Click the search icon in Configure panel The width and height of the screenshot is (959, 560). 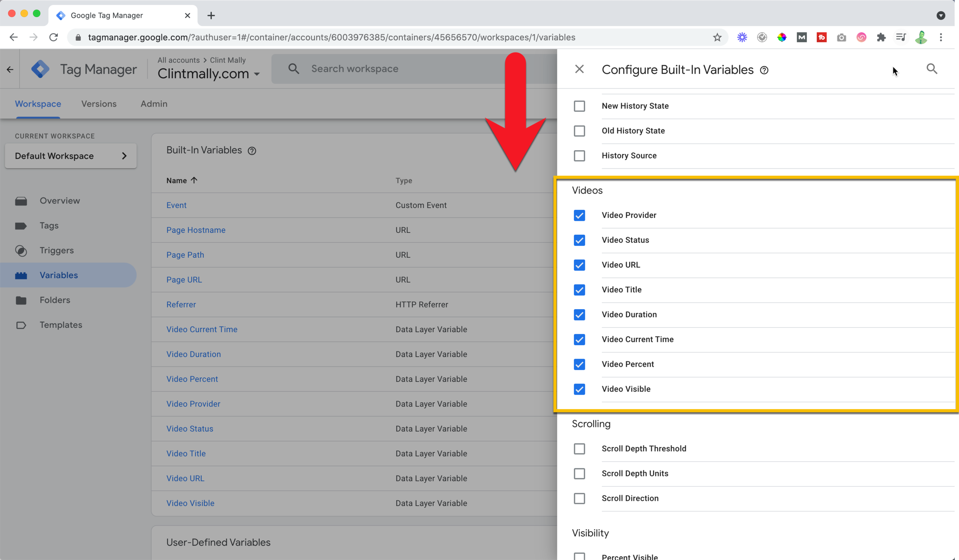coord(932,69)
